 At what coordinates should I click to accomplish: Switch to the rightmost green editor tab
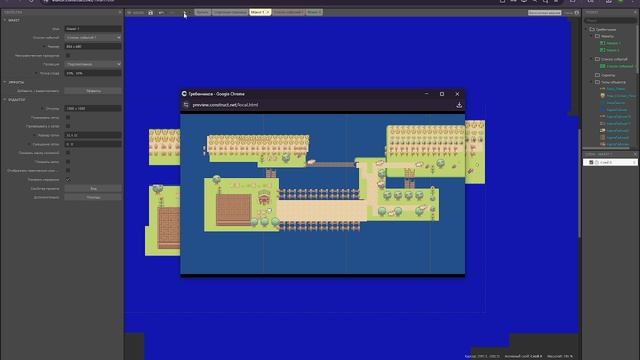click(314, 12)
